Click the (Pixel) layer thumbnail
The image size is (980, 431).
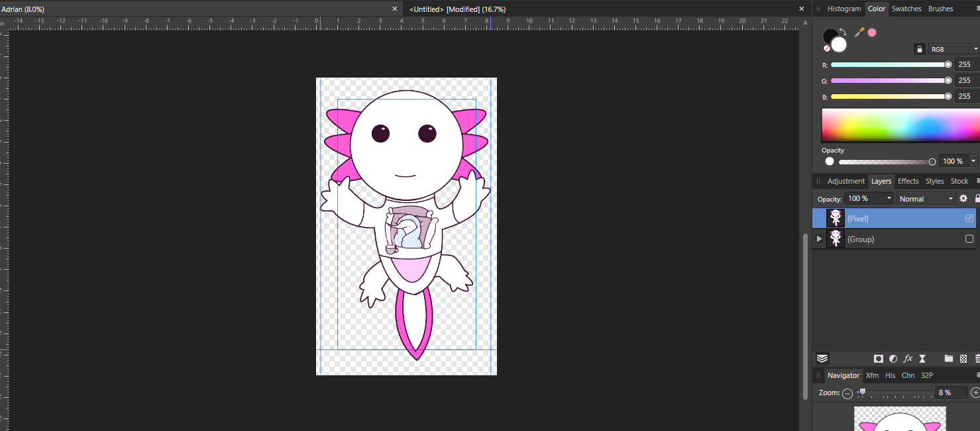pyautogui.click(x=836, y=218)
